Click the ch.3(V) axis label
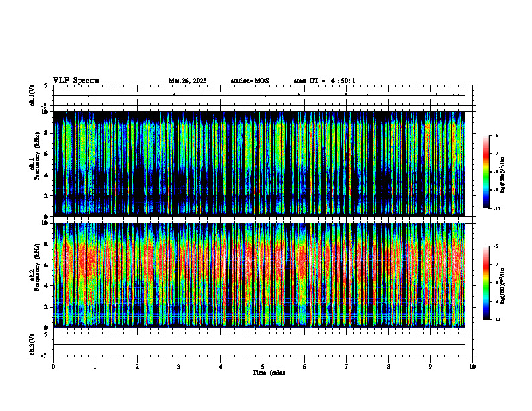 32,345
